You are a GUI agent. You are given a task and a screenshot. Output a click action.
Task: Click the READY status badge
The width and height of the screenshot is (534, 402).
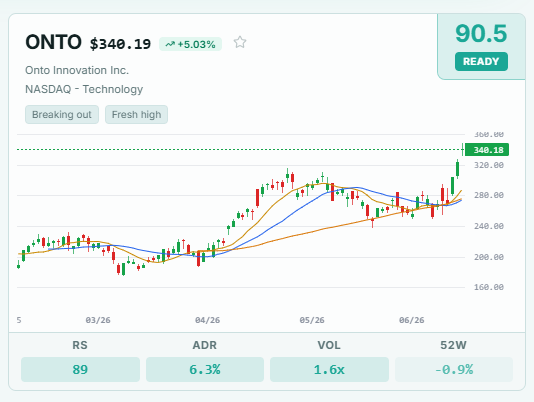(x=481, y=61)
